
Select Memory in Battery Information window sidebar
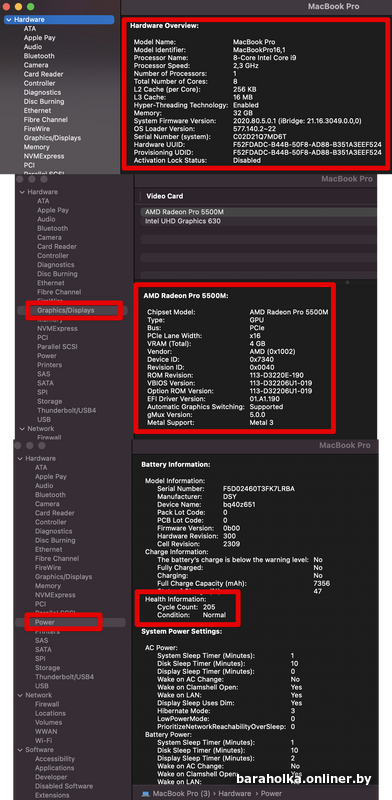click(48, 586)
